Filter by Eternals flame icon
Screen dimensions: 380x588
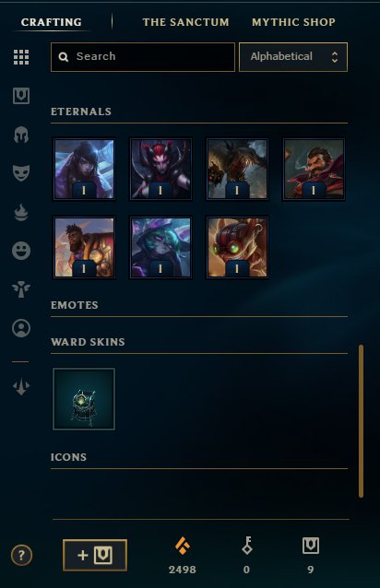(21, 212)
